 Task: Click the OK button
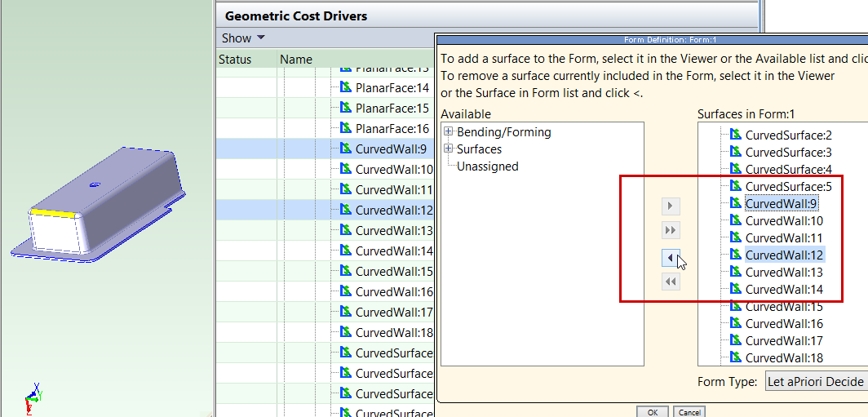click(x=652, y=412)
